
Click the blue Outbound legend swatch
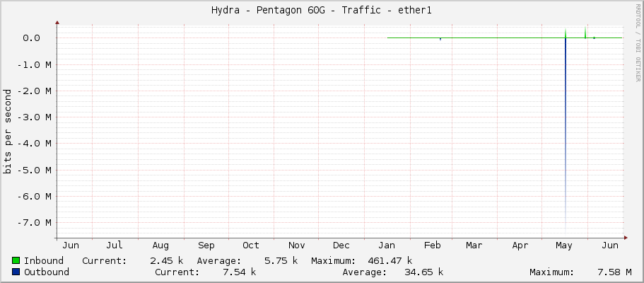click(16, 272)
